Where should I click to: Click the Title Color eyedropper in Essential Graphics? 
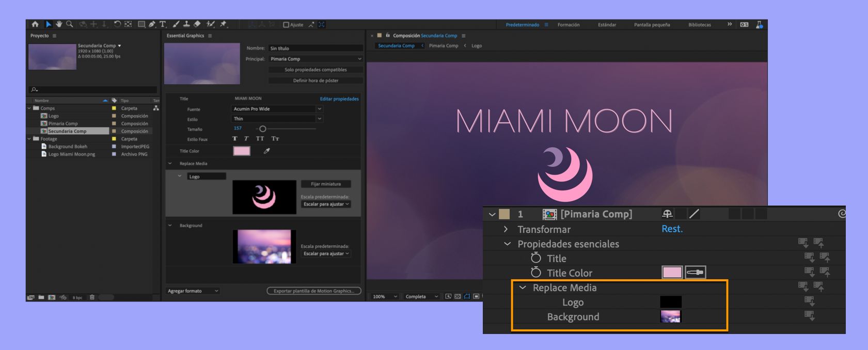pyautogui.click(x=267, y=151)
